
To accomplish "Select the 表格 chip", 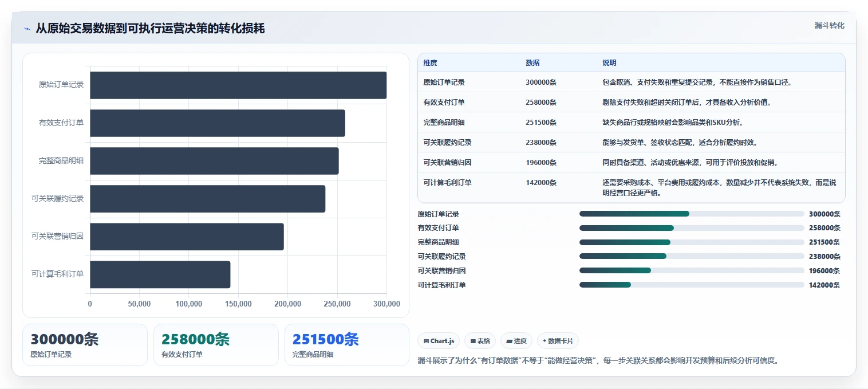I will tap(480, 341).
